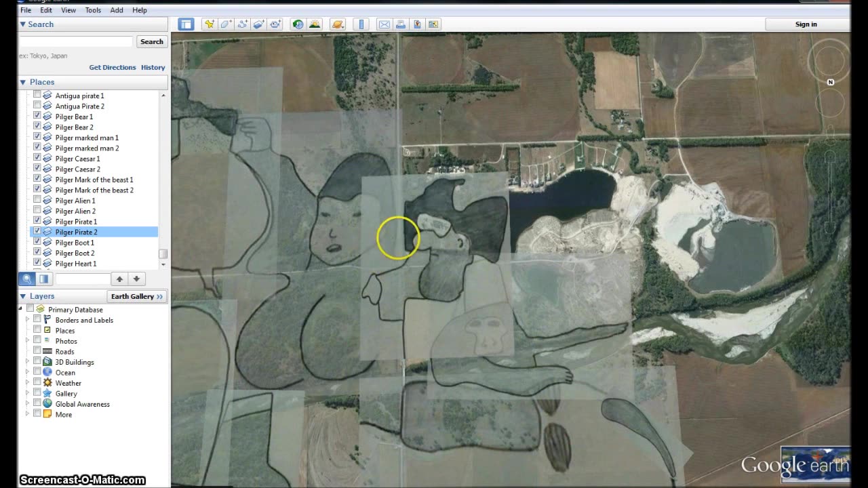This screenshot has height=488, width=868.
Task: Show sunlight across the landscape icon
Action: click(315, 24)
